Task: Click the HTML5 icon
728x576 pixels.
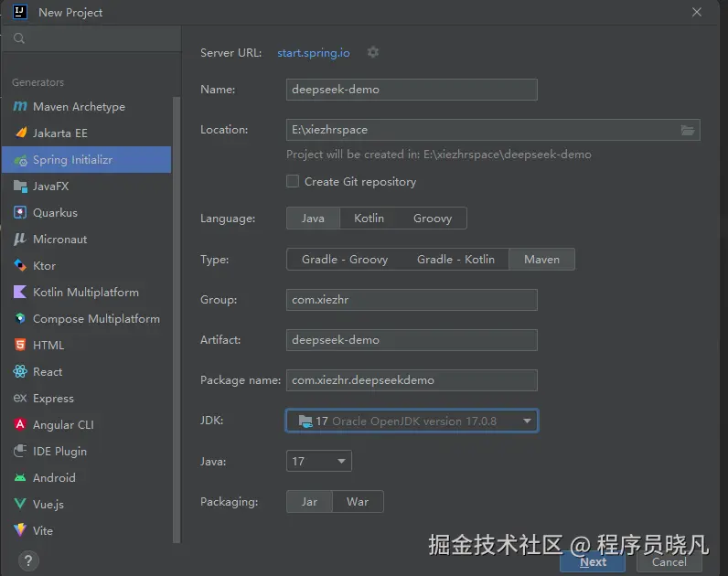Action: pos(20,345)
